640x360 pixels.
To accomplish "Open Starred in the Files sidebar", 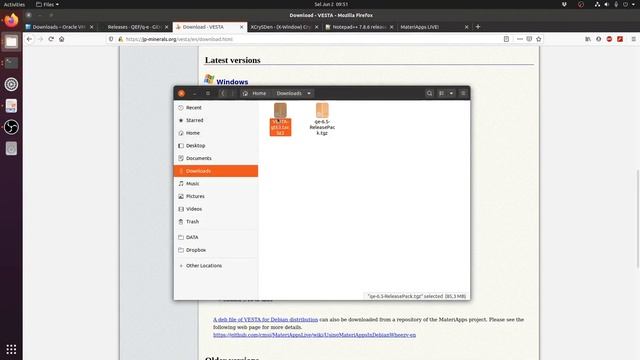I will click(216, 120).
